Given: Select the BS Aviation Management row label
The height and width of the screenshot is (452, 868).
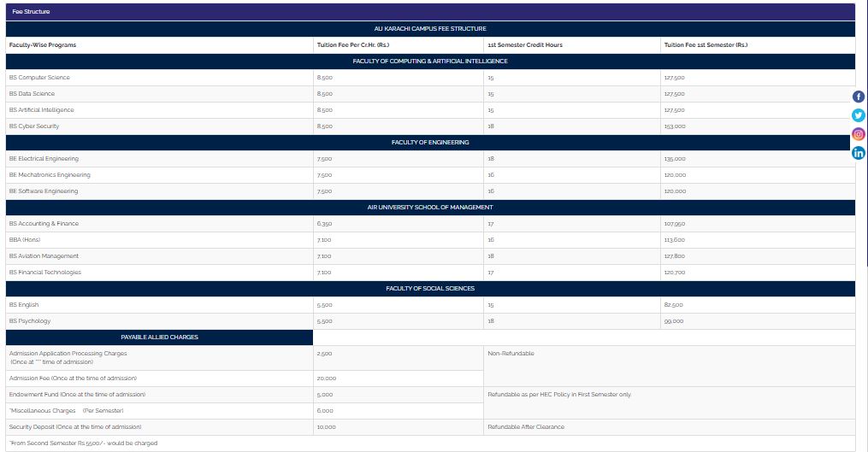Looking at the screenshot, I should [x=44, y=256].
